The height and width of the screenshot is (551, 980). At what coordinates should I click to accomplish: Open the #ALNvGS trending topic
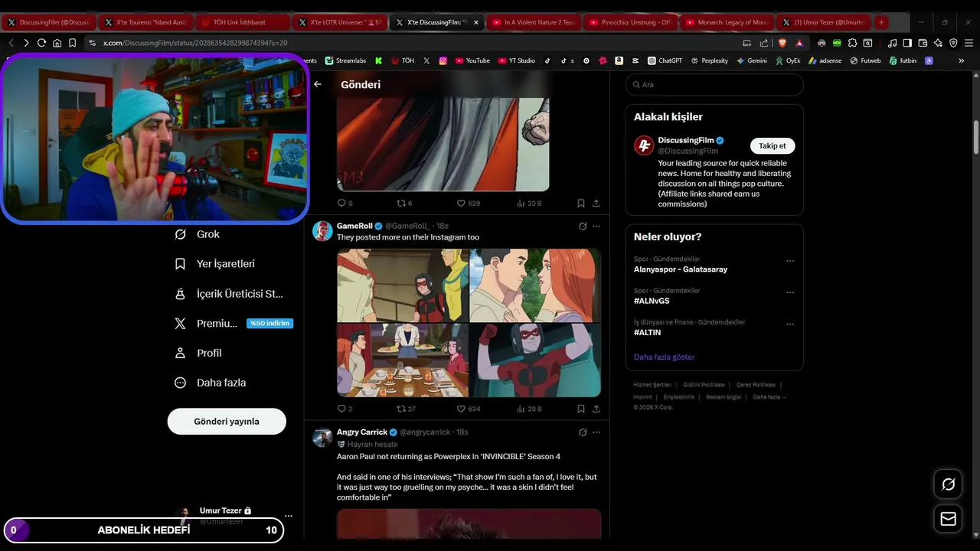[652, 301]
